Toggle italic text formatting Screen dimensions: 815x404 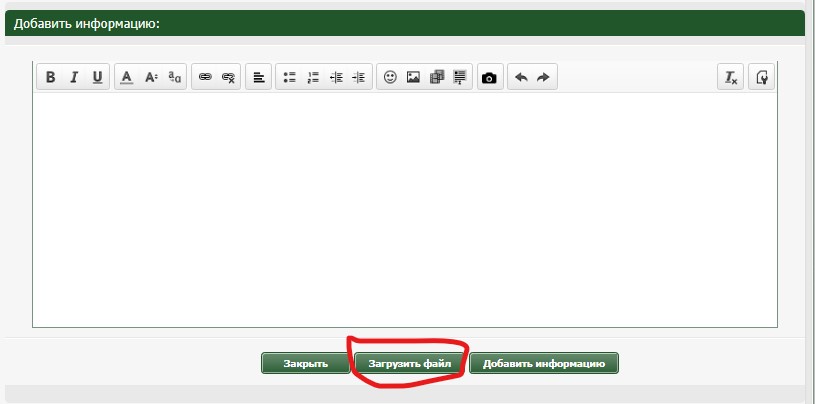(x=74, y=77)
